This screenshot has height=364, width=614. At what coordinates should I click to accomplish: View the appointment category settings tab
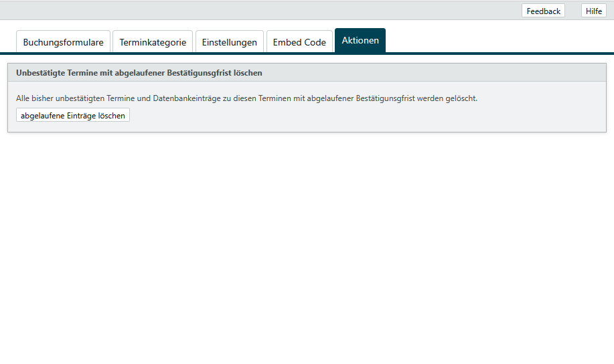(x=153, y=41)
